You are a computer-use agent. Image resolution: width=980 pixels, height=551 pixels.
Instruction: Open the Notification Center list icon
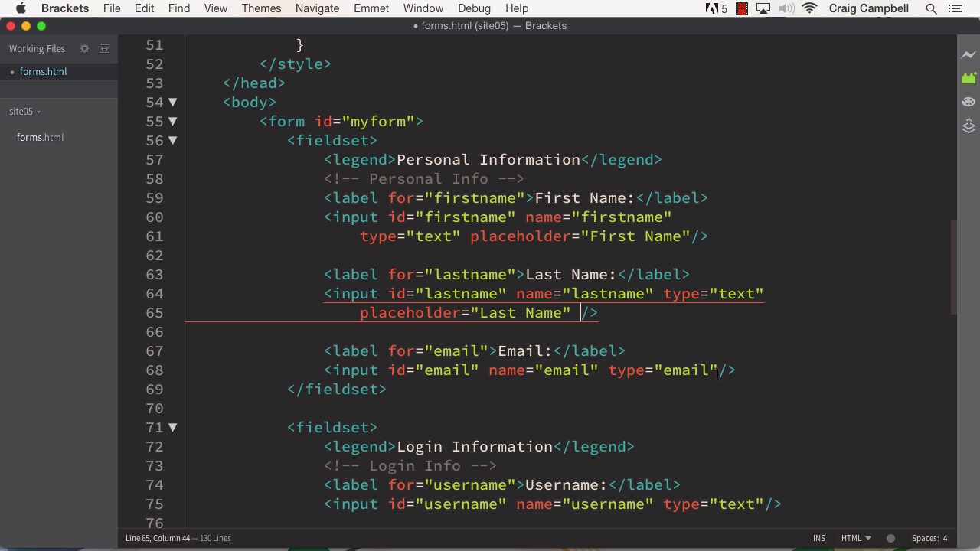pyautogui.click(x=955, y=8)
